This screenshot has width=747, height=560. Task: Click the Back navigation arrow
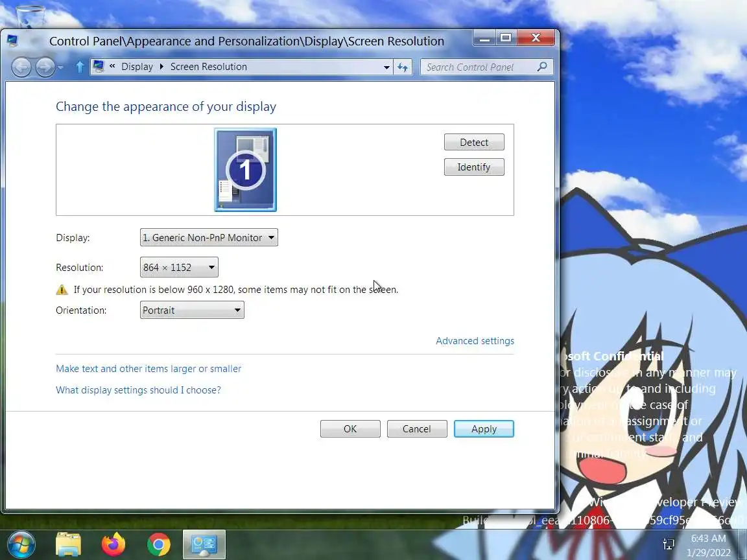pyautogui.click(x=21, y=67)
